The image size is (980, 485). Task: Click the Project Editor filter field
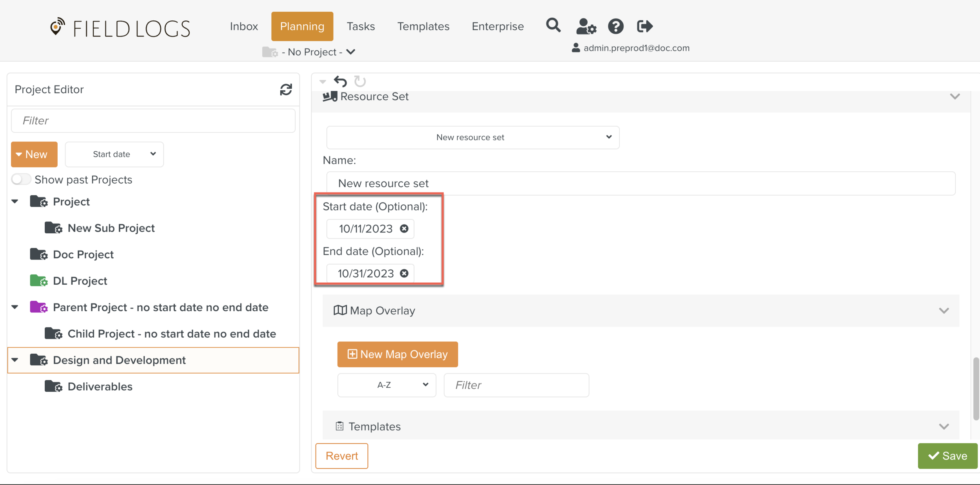tap(153, 120)
